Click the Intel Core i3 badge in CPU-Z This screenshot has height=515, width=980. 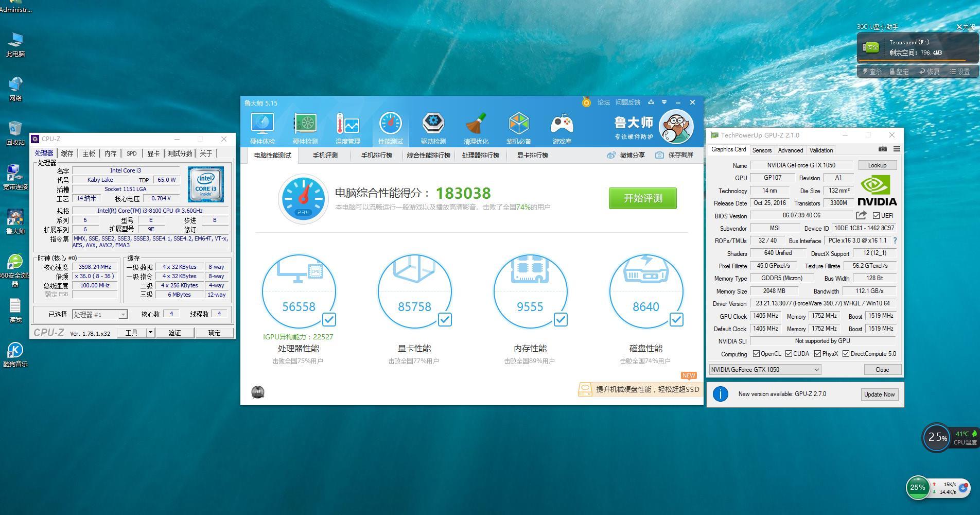pos(205,184)
